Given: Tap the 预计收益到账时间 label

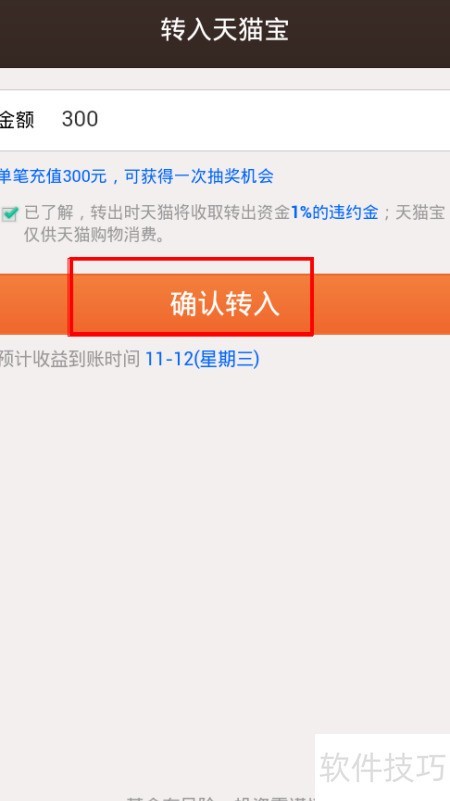Looking at the screenshot, I should pos(69,359).
